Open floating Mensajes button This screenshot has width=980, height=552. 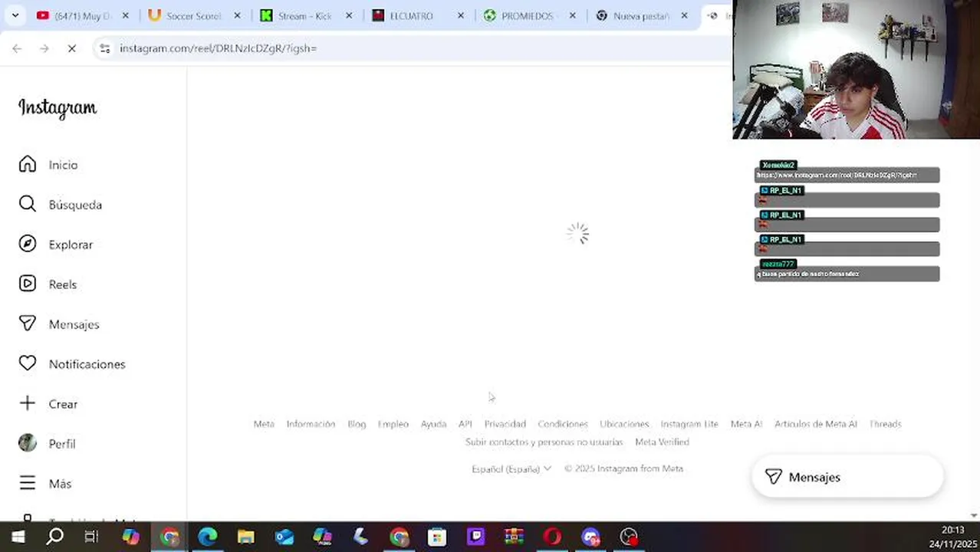847,477
